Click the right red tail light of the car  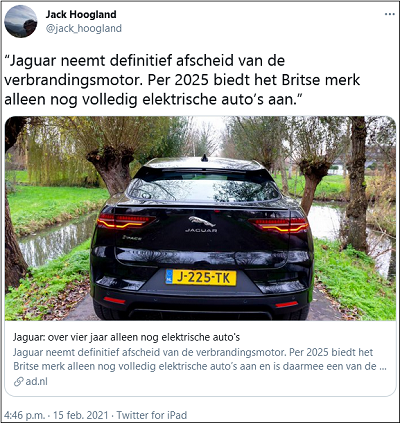point(280,225)
